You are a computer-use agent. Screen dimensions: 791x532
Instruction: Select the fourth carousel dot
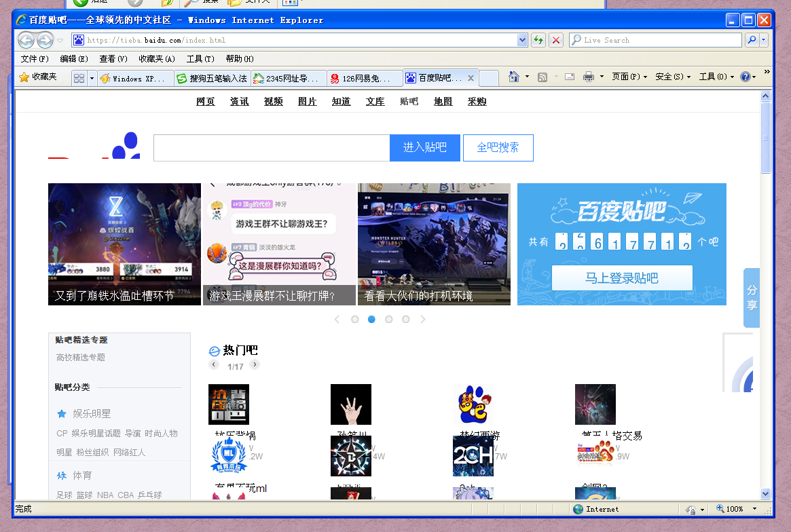(405, 319)
